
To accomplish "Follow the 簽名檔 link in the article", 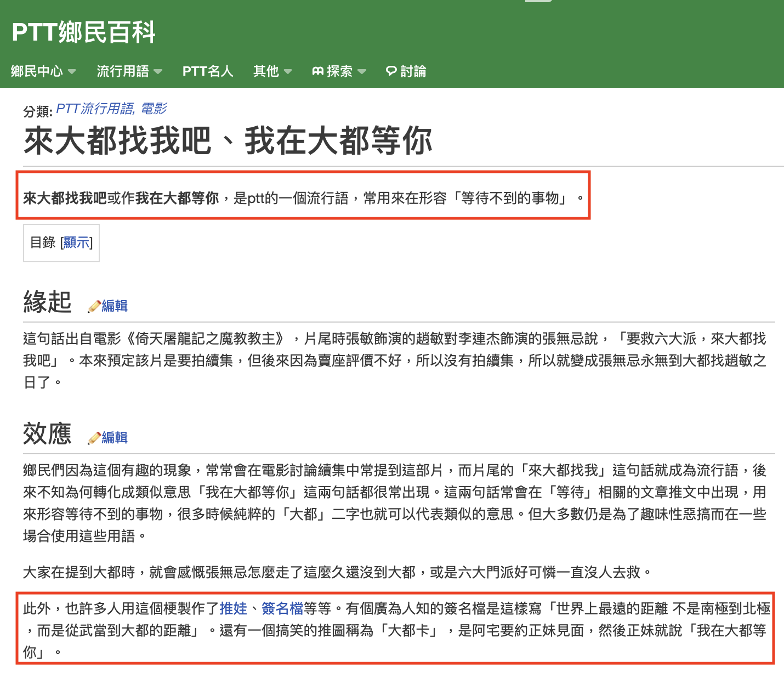I will (x=282, y=608).
